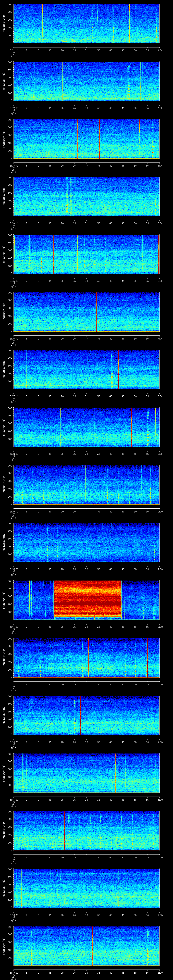Click the 5:17:00 start time label
Viewport: 173px width, 980px height.
(14, 972)
